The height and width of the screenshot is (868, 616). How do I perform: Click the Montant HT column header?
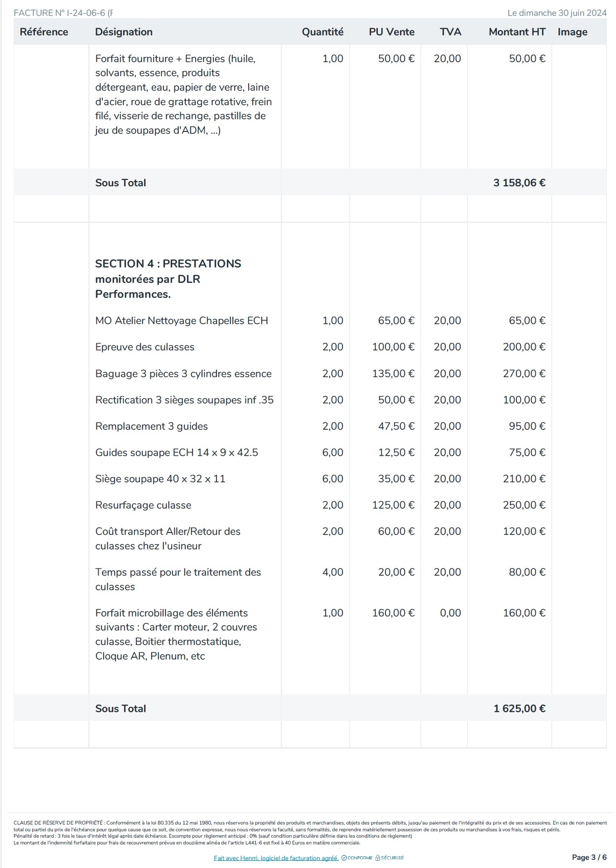[x=517, y=32]
